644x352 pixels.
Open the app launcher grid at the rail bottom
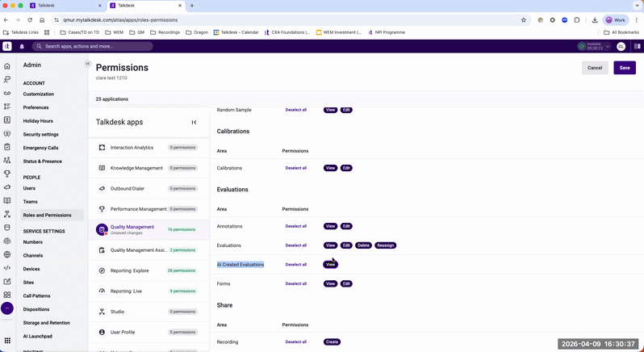point(7,341)
